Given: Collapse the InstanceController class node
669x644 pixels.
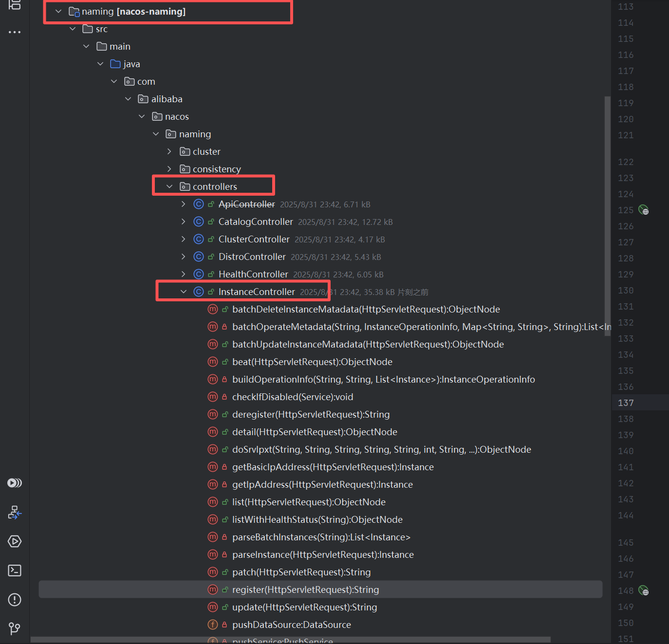Looking at the screenshot, I should click(184, 292).
